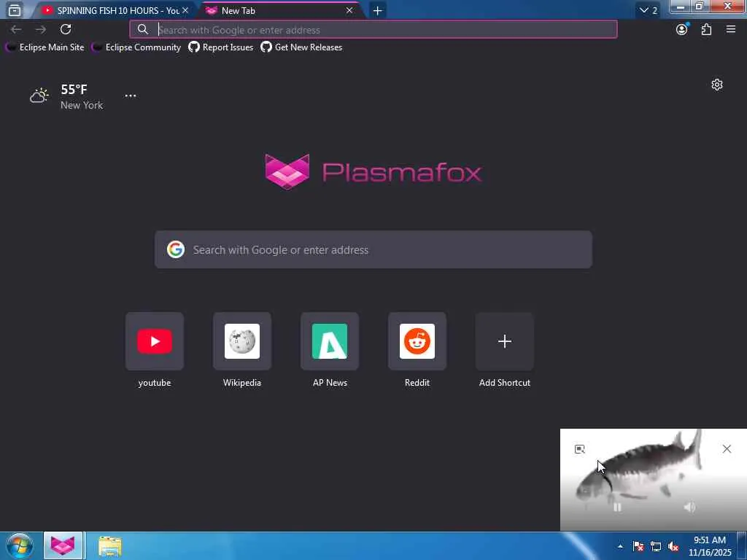Return picture-in-picture video to its tab
747x560 pixels.
[x=579, y=449]
